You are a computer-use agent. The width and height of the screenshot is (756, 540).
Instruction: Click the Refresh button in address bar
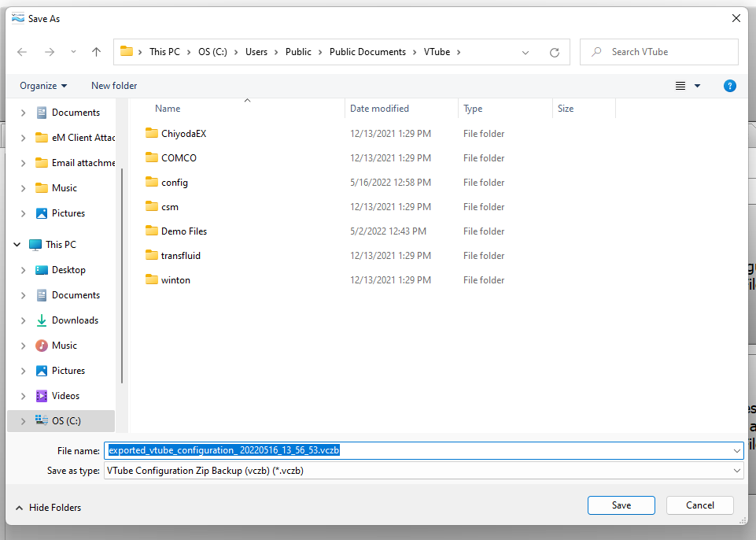(555, 52)
